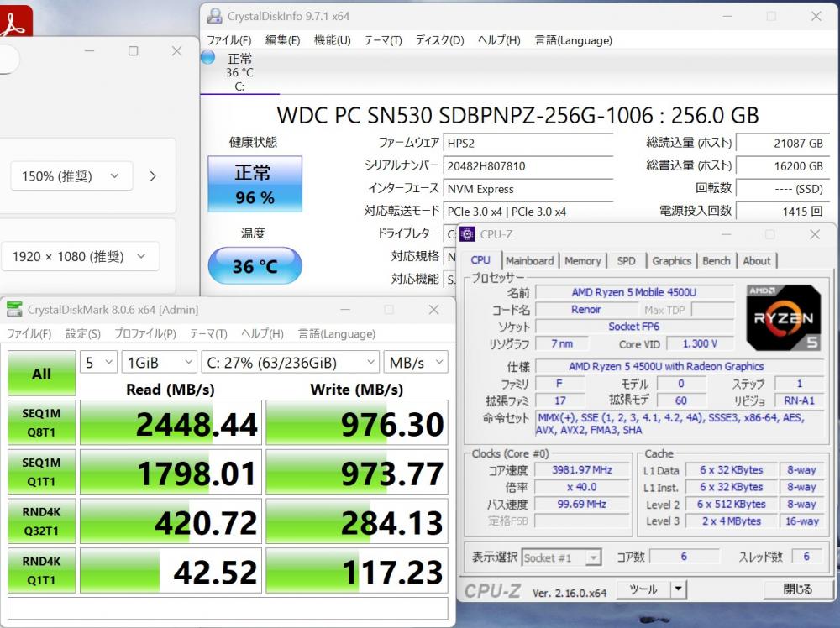Click the RND4K Q32T1 write result 284.13
This screenshot has height=628, width=840.
tap(357, 521)
